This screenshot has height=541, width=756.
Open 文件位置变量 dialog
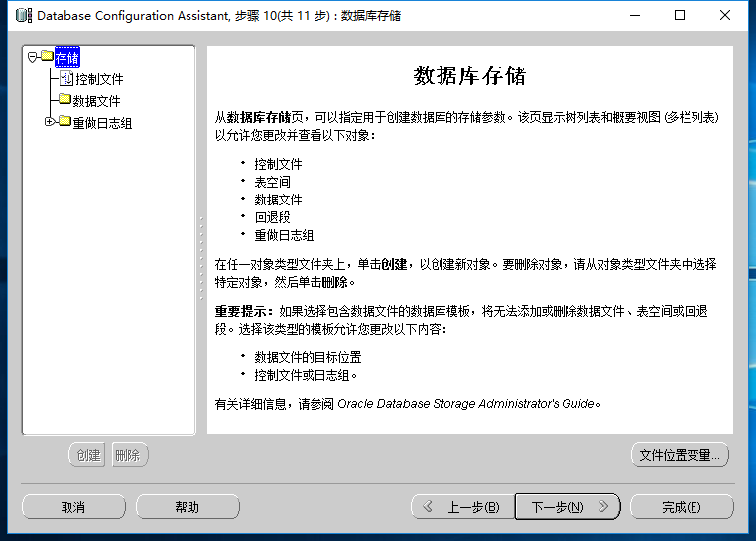pos(680,455)
